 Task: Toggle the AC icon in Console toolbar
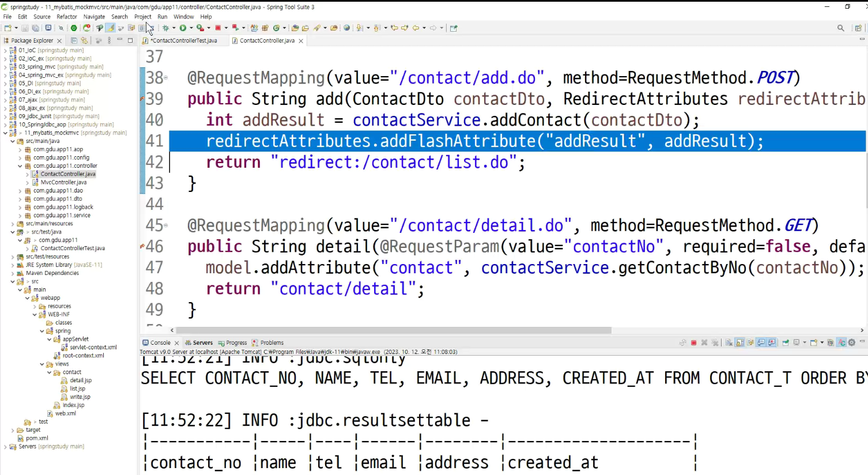click(x=841, y=342)
